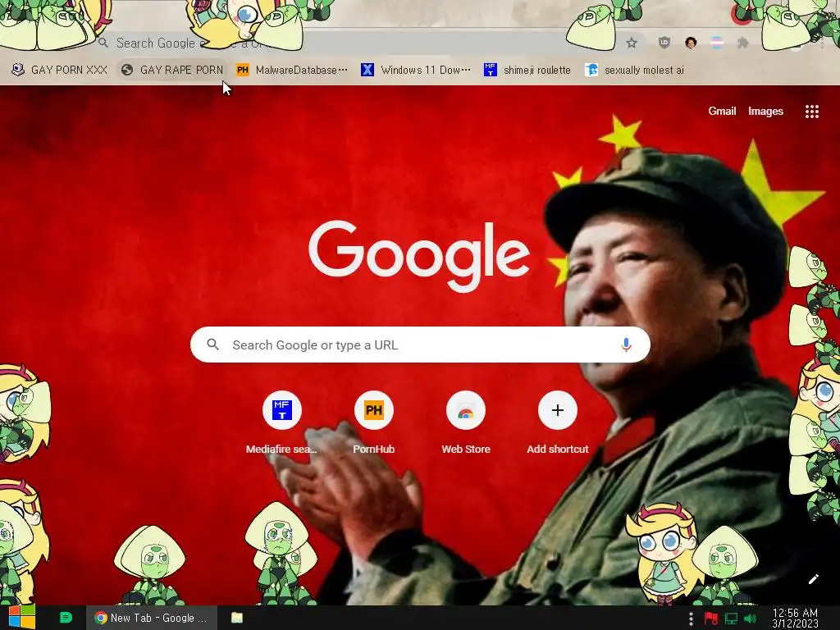Open the Windows Start menu
This screenshot has height=630, width=840.
[x=21, y=618]
